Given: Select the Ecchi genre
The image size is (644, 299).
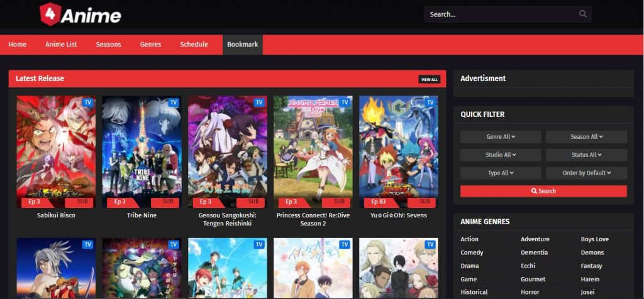Looking at the screenshot, I should (x=528, y=266).
